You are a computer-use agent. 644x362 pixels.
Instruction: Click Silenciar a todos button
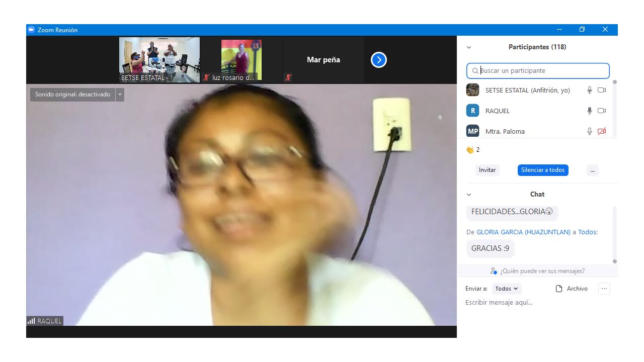[543, 170]
